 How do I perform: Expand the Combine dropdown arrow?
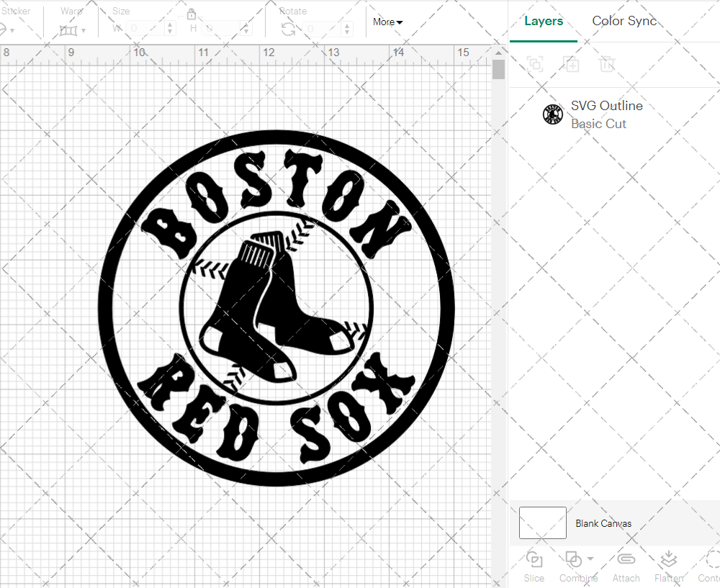coord(590,558)
